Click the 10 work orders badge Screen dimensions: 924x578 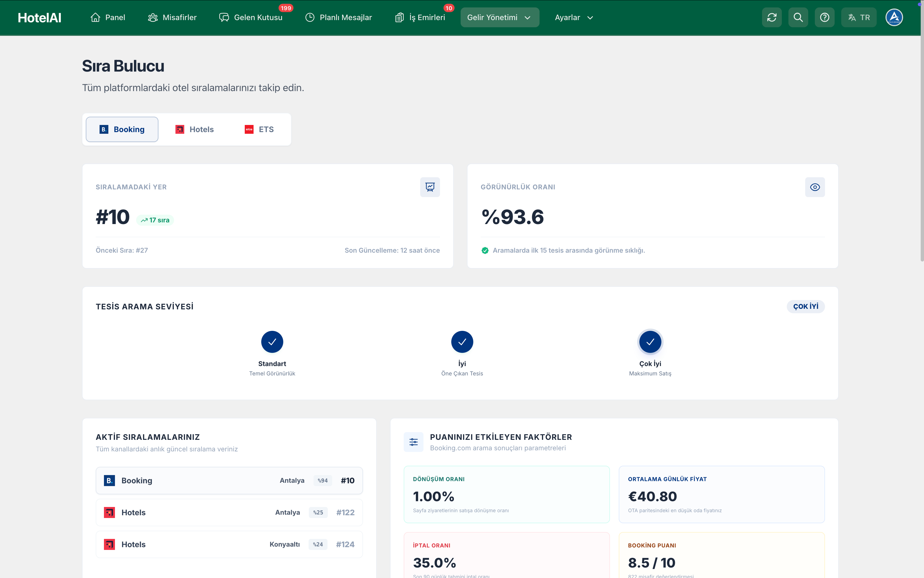click(449, 8)
